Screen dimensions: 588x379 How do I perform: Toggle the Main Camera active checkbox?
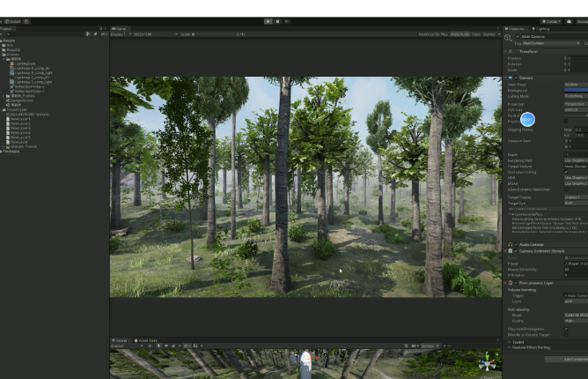pos(519,35)
